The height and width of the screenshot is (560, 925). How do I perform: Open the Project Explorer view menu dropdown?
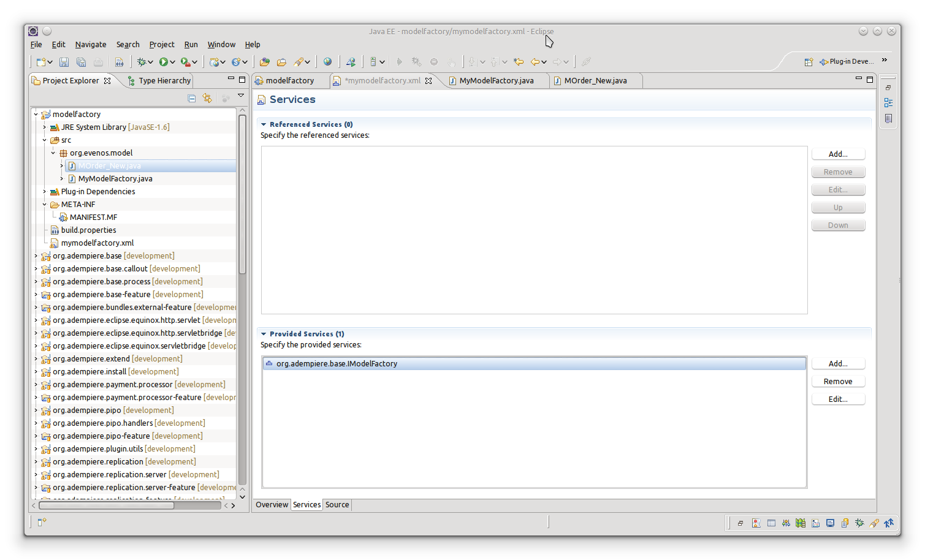241,96
